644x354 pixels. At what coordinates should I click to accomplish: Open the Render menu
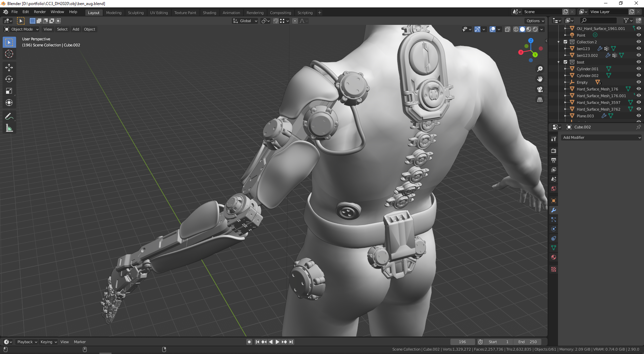pyautogui.click(x=40, y=12)
